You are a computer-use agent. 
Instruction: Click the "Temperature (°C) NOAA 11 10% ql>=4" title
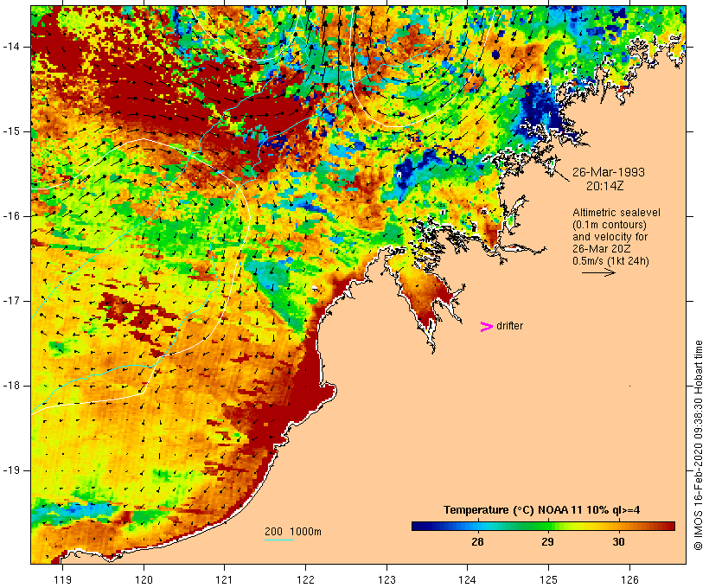(x=542, y=510)
